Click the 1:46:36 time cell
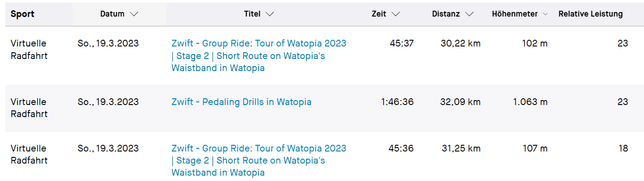 [x=397, y=102]
